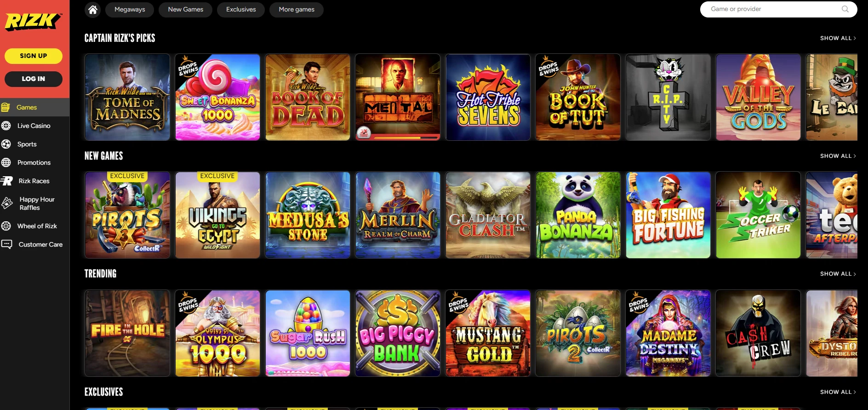The image size is (868, 410).
Task: Open the Wheel of Rizk icon
Action: pyautogui.click(x=6, y=226)
